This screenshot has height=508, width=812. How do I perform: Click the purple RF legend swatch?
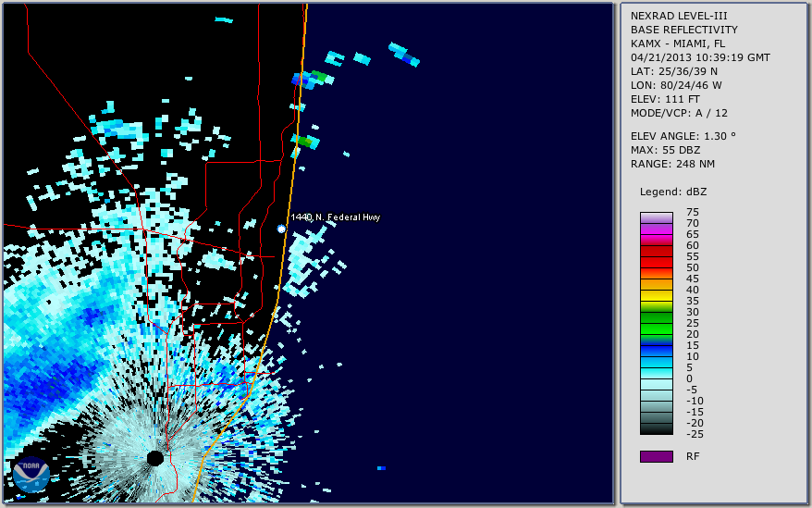[x=656, y=456]
